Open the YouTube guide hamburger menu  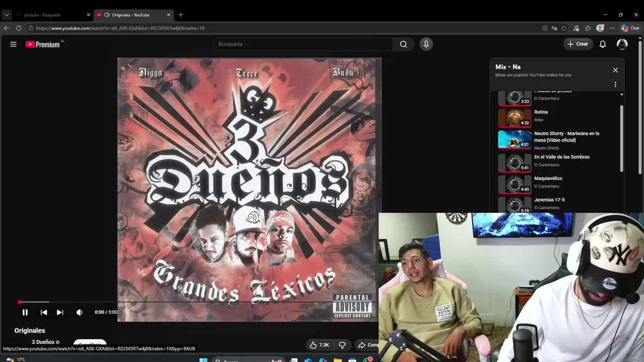[14, 44]
